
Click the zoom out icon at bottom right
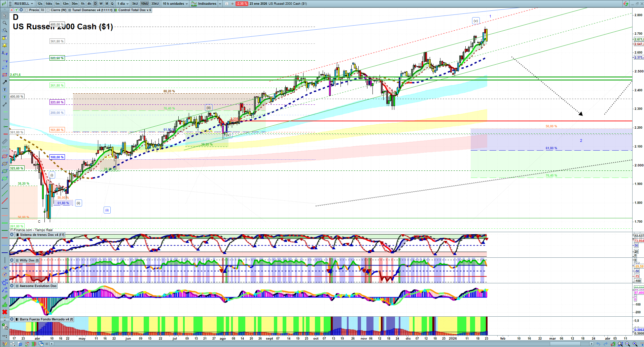click(x=628, y=344)
